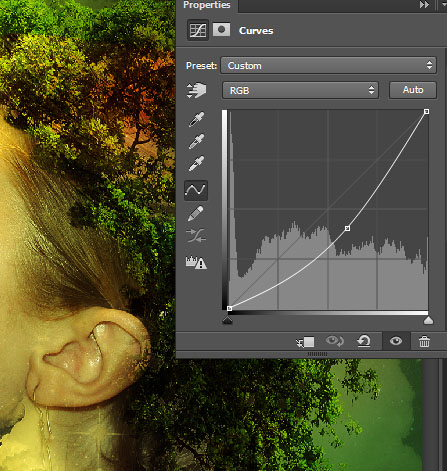Collapse the panel with double arrows
The height and width of the screenshot is (471, 447).
pos(424,5)
